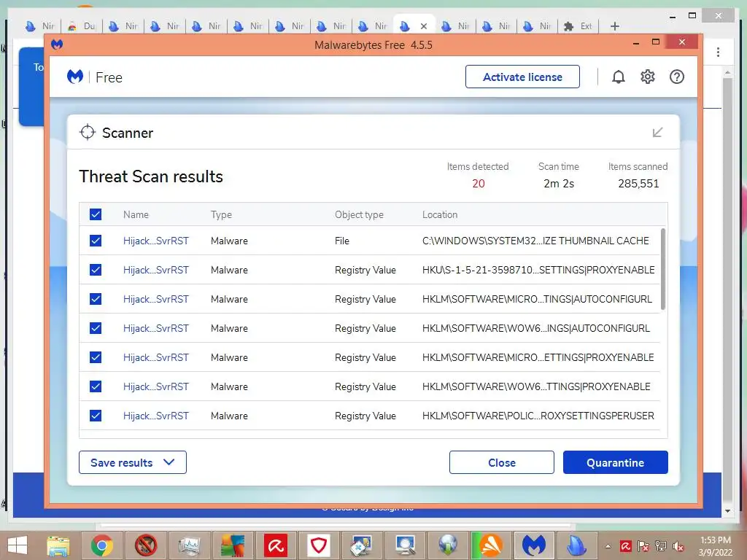This screenshot has width=747, height=560.
Task: Open Malwarebytes settings gear
Action: tap(648, 77)
